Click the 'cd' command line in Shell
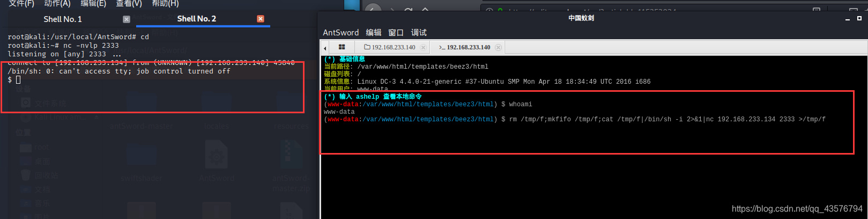 coord(78,37)
